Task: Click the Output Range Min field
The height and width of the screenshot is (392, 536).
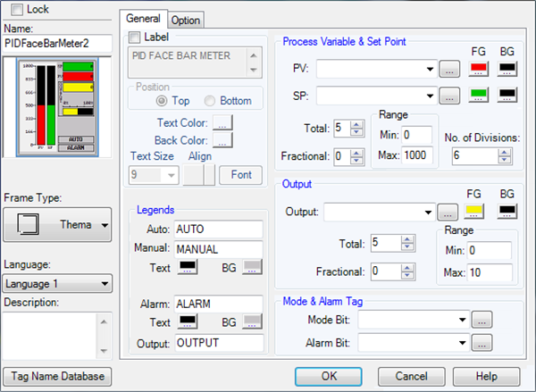Action: 490,251
